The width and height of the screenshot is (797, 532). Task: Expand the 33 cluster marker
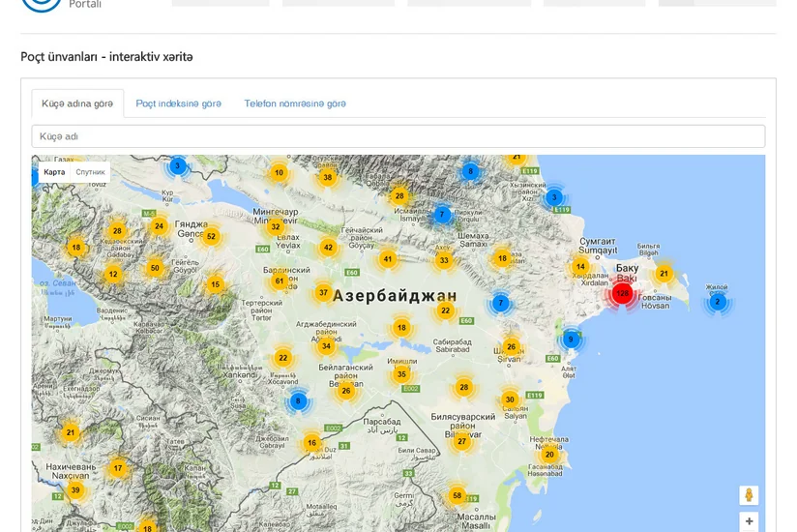pos(444,260)
